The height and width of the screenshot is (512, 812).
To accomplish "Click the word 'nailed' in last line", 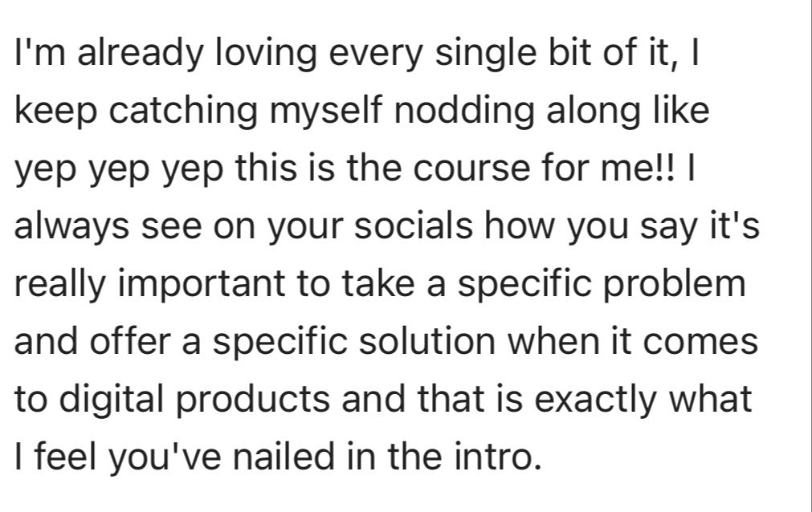I will (x=284, y=457).
